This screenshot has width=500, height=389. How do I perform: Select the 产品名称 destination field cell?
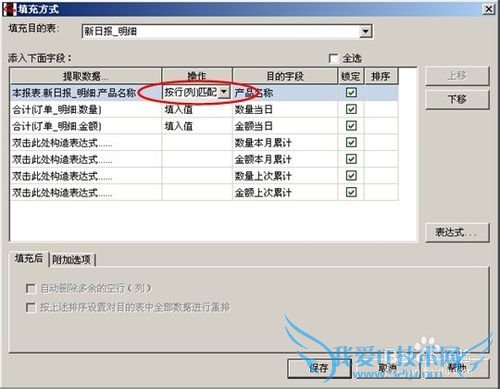[x=285, y=92]
